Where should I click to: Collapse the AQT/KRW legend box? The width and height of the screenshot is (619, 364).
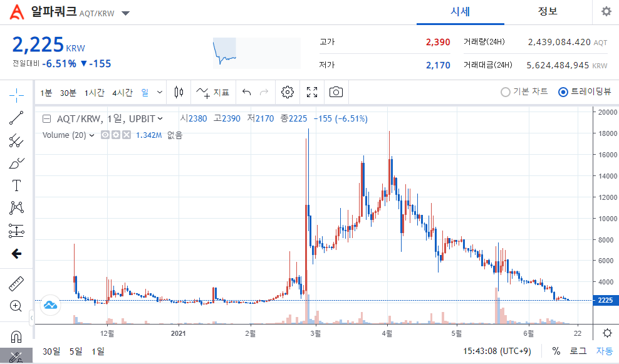[x=46, y=118]
